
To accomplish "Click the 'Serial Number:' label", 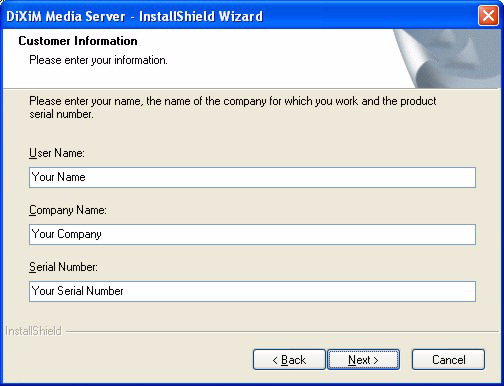I will click(63, 267).
